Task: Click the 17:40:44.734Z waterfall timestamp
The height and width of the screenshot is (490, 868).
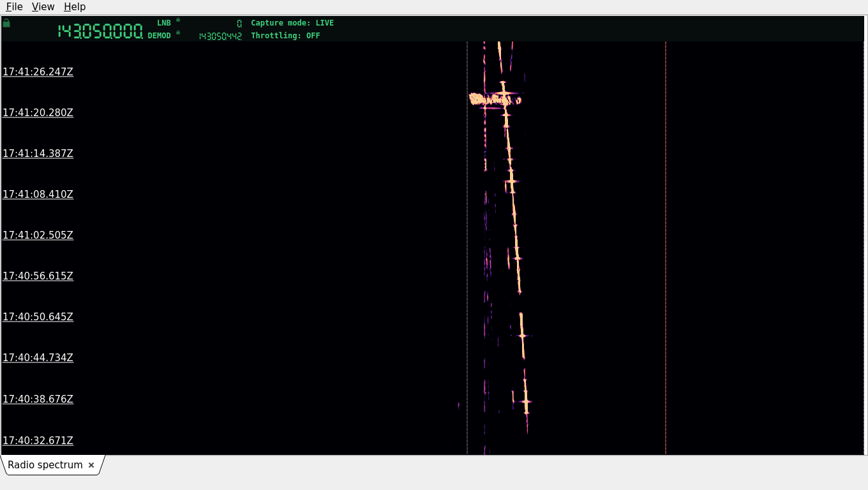Action: click(x=38, y=358)
